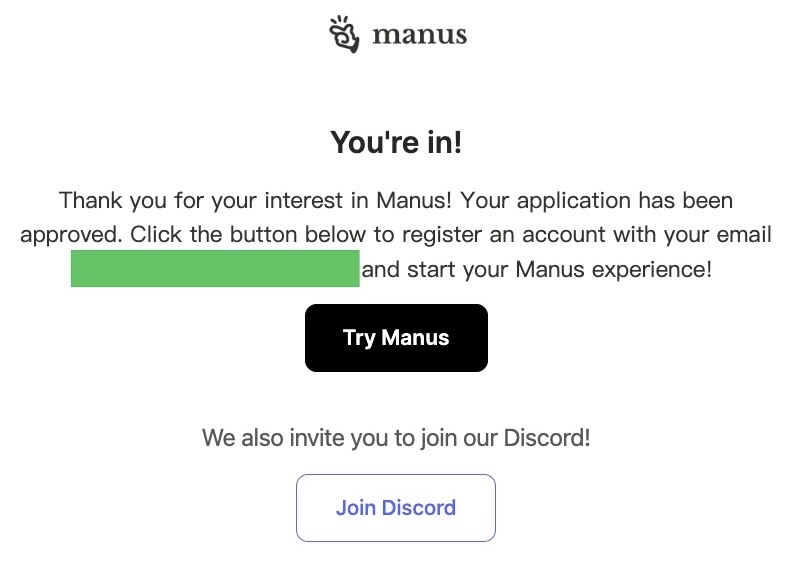Click the phrase "Manus experience!"
The width and height of the screenshot is (811, 583).
(x=614, y=270)
